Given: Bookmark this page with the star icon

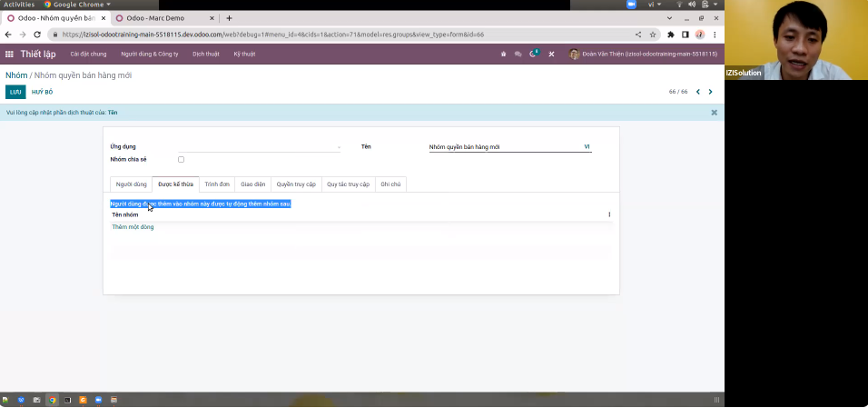Looking at the screenshot, I should pyautogui.click(x=653, y=35).
